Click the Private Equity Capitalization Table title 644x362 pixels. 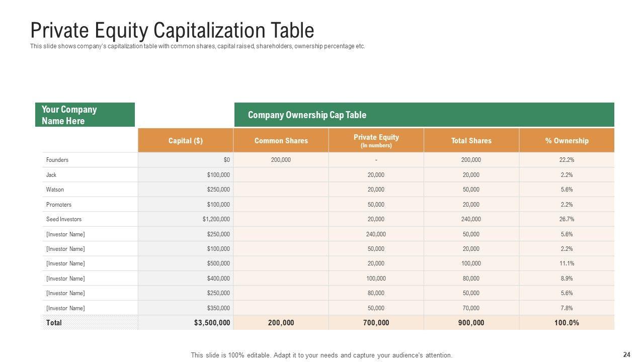pos(172,31)
